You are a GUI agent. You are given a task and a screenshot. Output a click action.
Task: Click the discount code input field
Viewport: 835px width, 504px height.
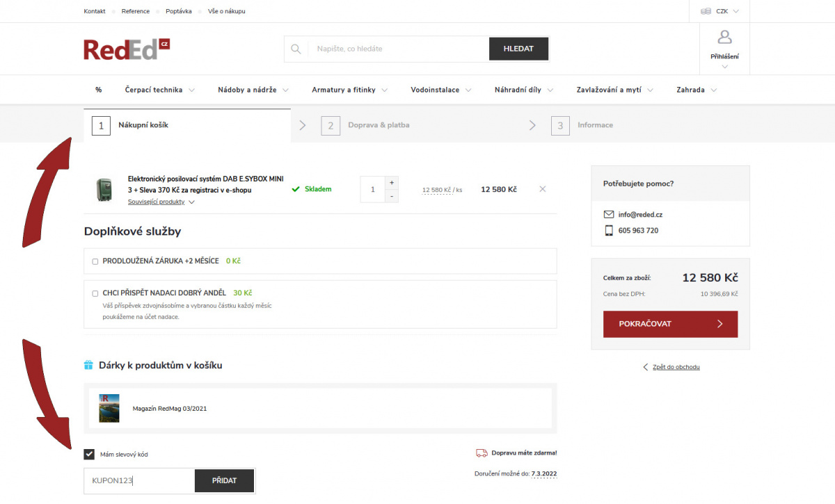click(x=139, y=480)
